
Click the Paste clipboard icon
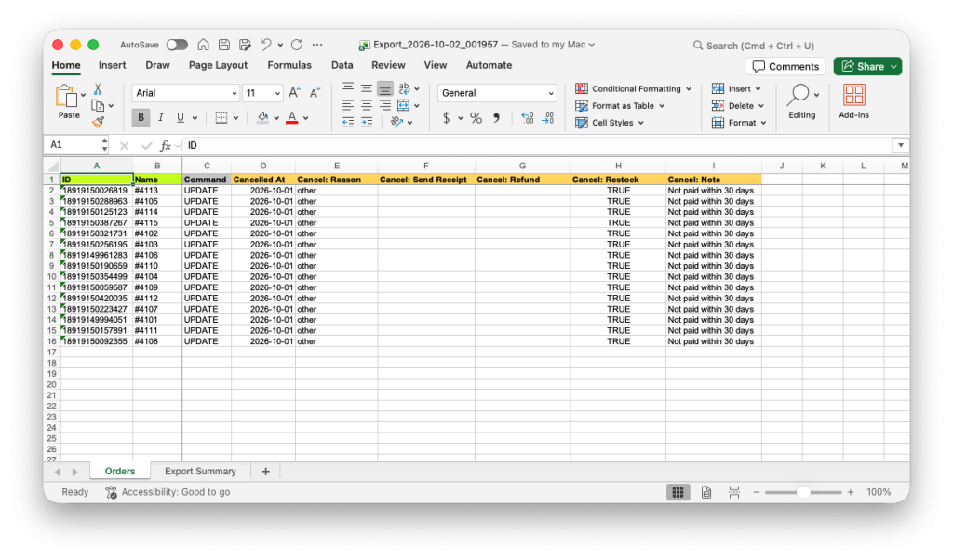[x=66, y=97]
